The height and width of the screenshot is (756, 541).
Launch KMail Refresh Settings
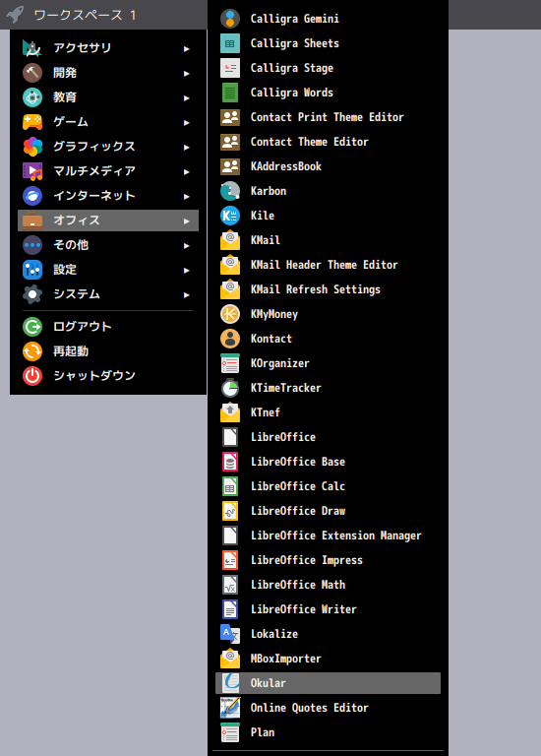point(328,289)
